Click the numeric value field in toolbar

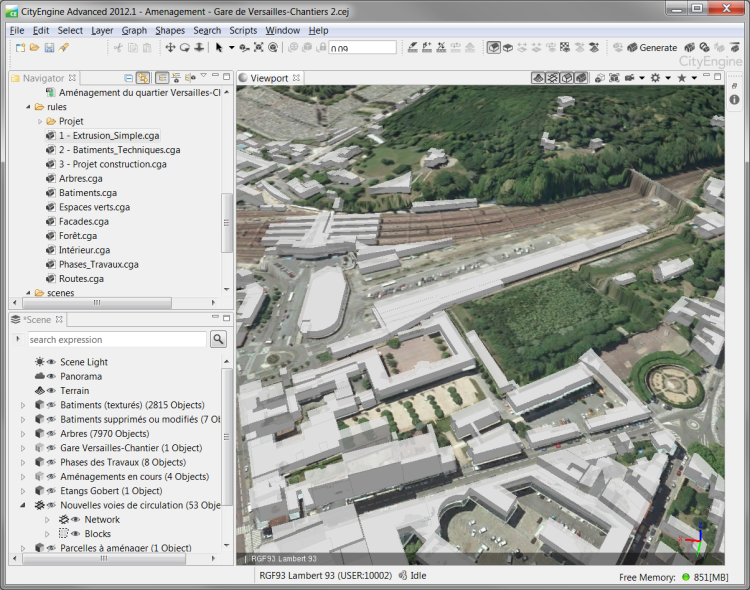362,47
